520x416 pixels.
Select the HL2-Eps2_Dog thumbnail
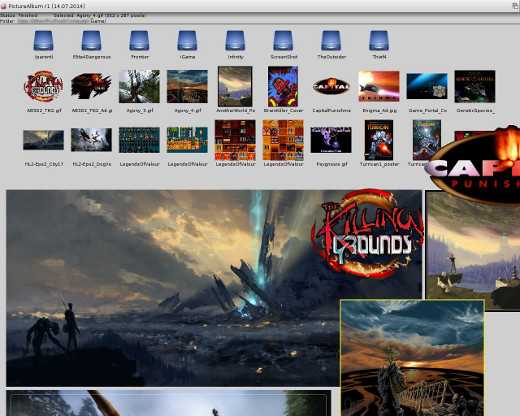[91, 140]
